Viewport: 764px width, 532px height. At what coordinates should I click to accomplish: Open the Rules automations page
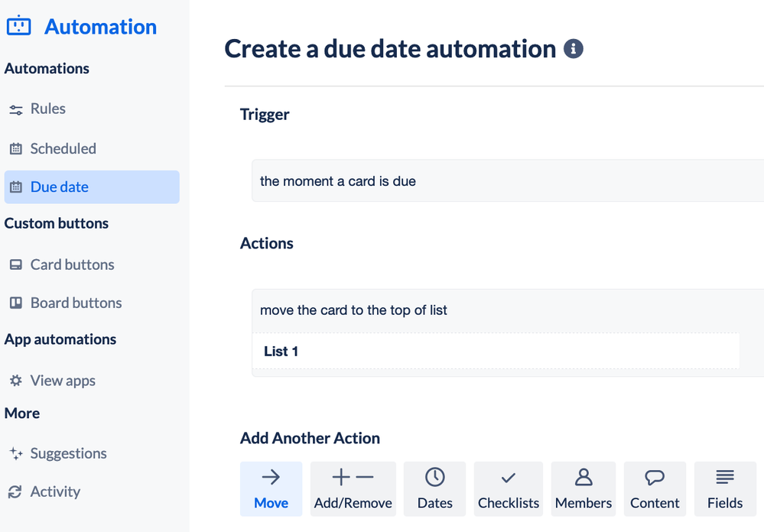(x=47, y=109)
